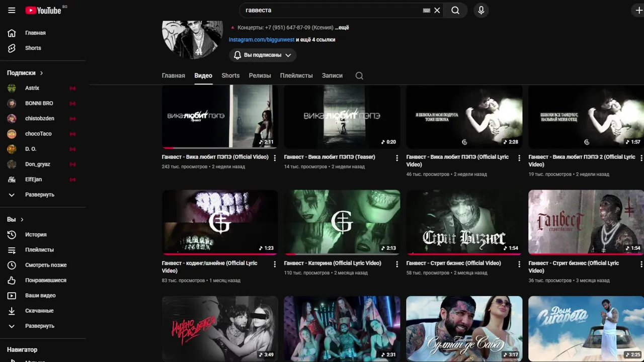
Task: Search within the channel using magnifier icon
Action: click(x=359, y=75)
